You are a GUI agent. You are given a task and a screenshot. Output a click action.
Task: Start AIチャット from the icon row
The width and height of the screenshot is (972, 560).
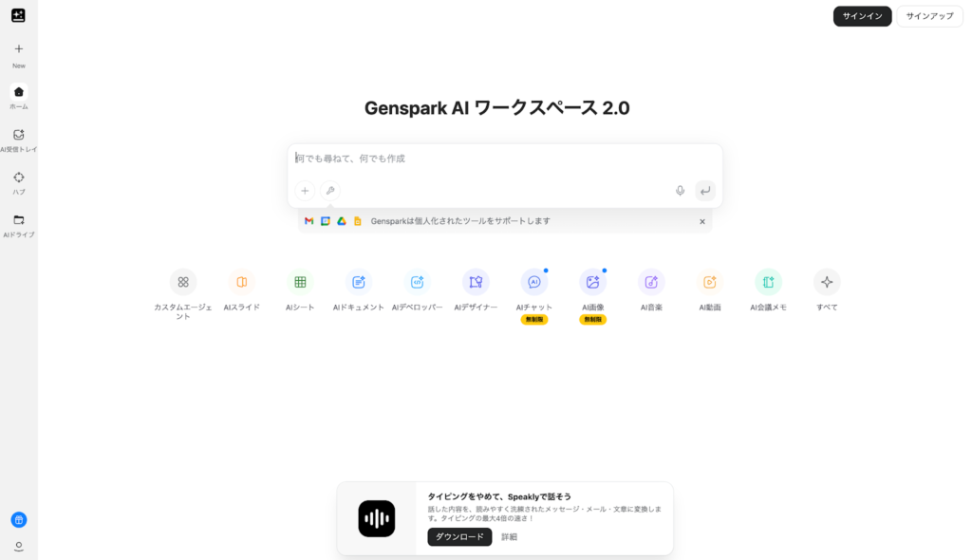(x=533, y=282)
